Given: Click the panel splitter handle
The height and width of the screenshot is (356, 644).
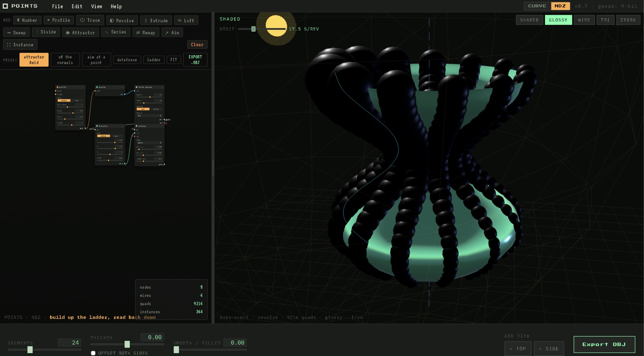Looking at the screenshot, I should tap(213, 168).
